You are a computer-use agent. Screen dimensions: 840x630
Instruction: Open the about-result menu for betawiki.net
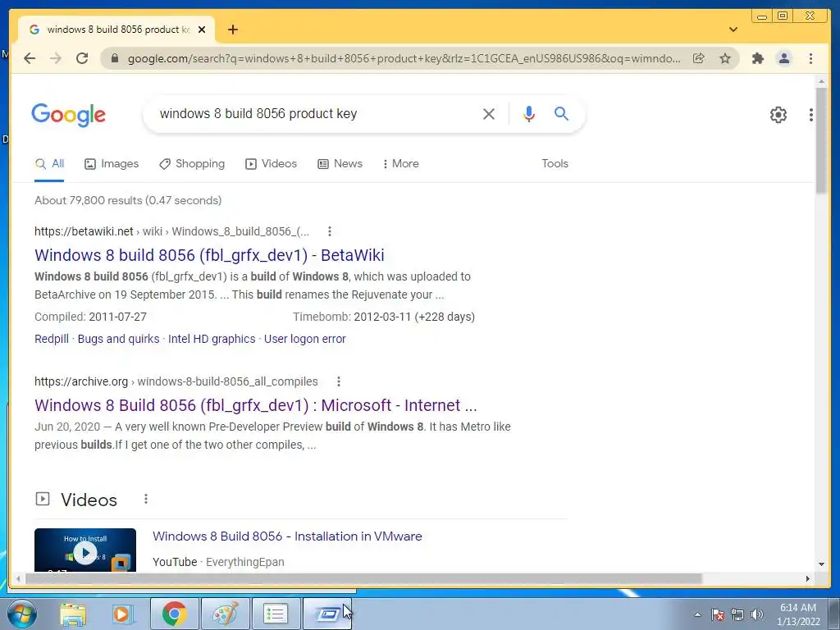[x=330, y=231]
